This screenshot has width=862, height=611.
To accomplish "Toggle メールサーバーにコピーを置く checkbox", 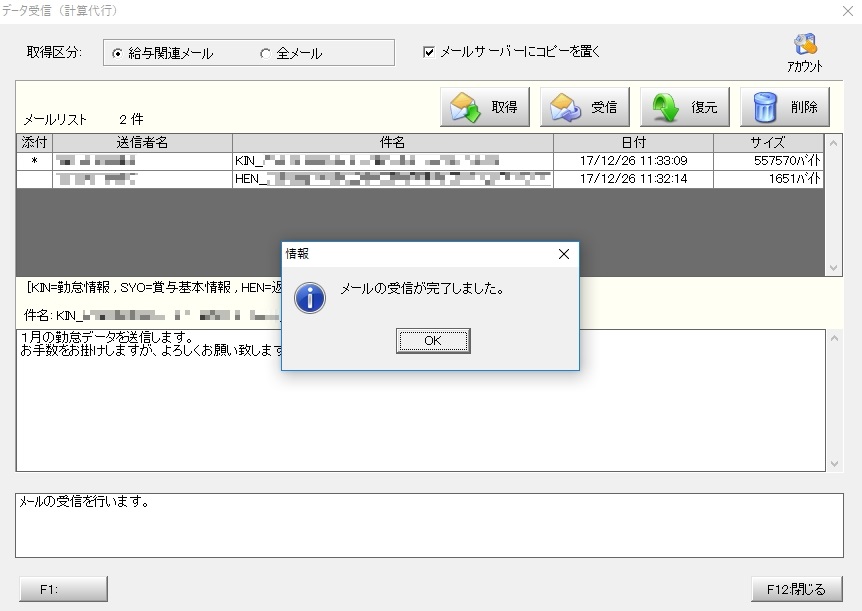I will click(x=511, y=52).
